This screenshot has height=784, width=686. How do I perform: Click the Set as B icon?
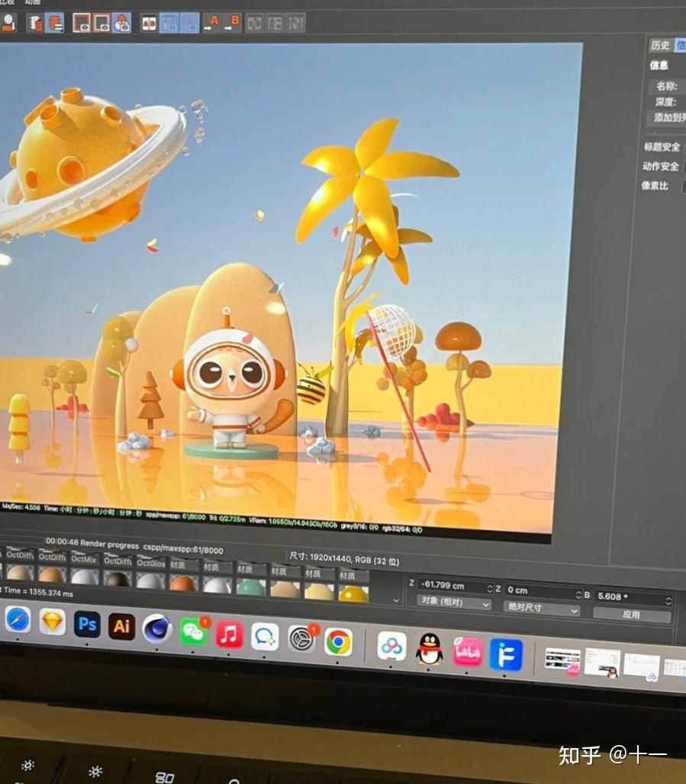pyautogui.click(x=232, y=23)
